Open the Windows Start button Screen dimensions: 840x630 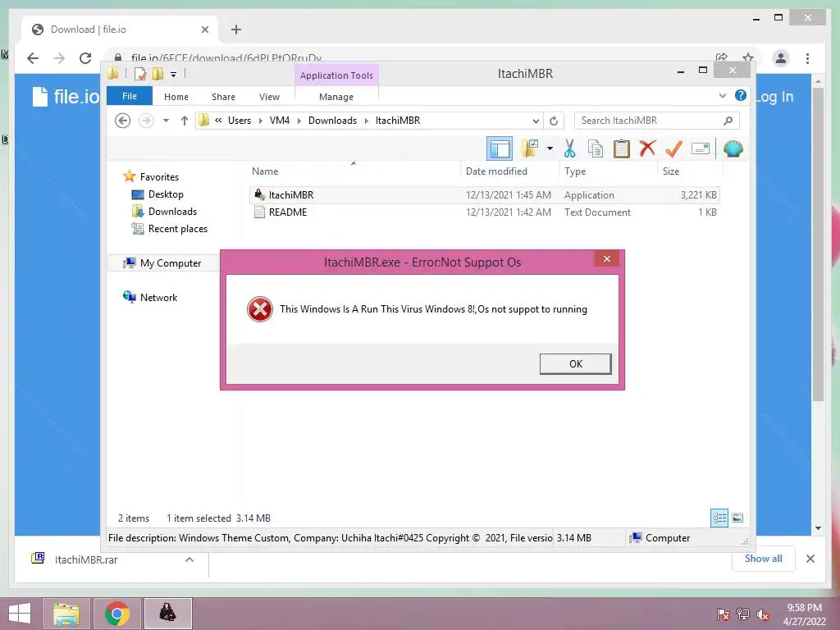coord(20,614)
